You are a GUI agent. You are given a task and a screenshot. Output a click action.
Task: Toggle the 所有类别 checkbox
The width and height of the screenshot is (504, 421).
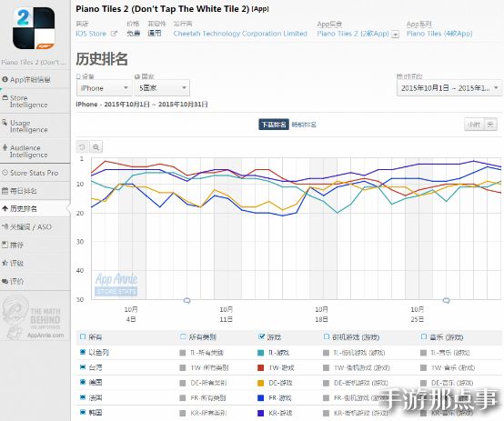point(183,336)
